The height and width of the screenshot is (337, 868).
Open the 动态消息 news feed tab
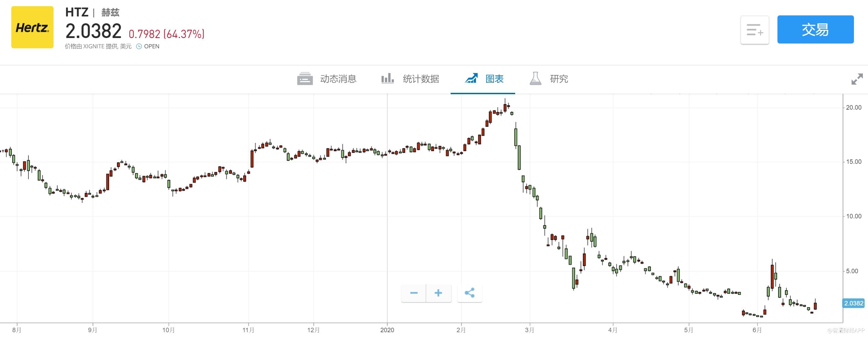338,79
